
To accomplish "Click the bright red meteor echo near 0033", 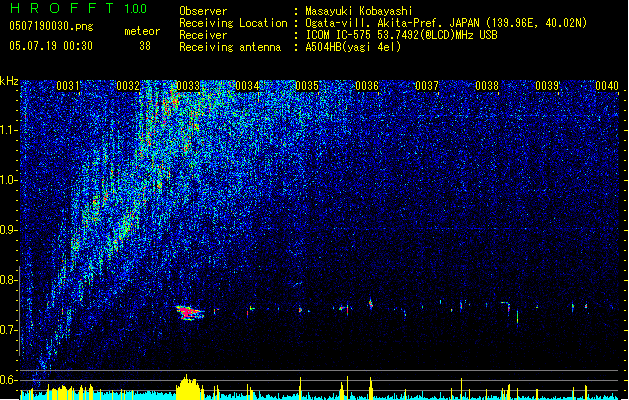I will pyautogui.click(x=189, y=313).
